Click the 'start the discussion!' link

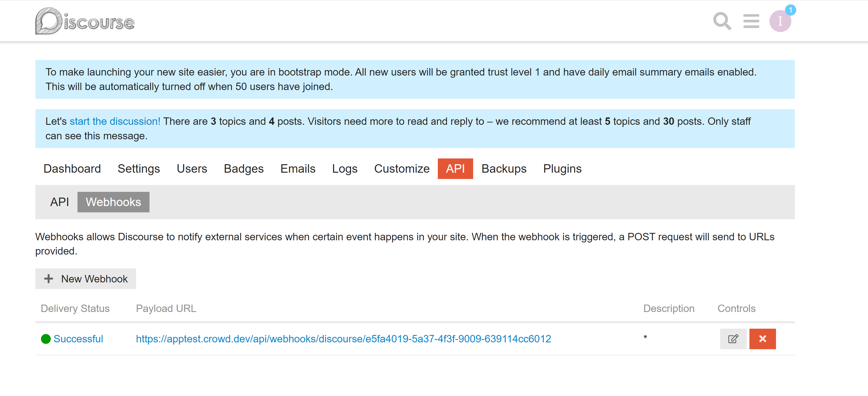115,121
